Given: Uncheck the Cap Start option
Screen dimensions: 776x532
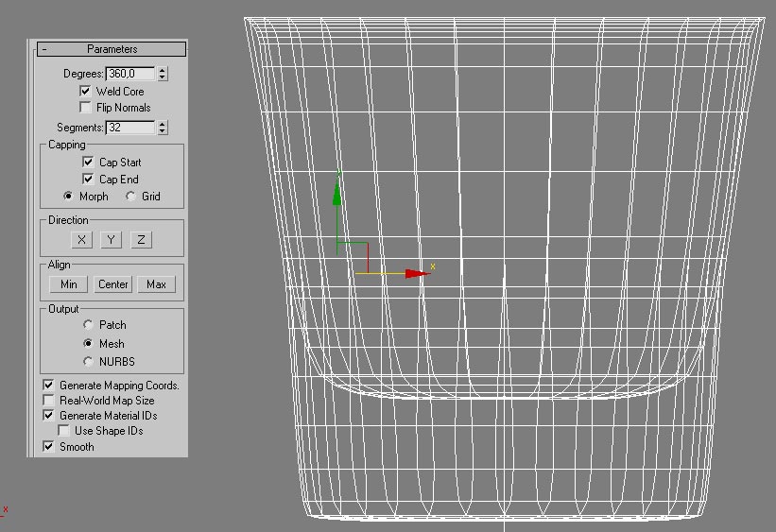Looking at the screenshot, I should click(89, 163).
